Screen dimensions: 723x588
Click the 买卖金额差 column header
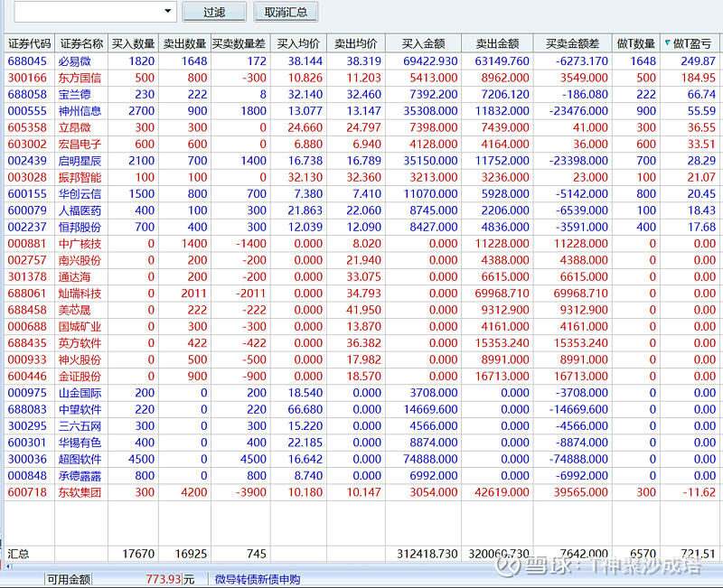[573, 43]
